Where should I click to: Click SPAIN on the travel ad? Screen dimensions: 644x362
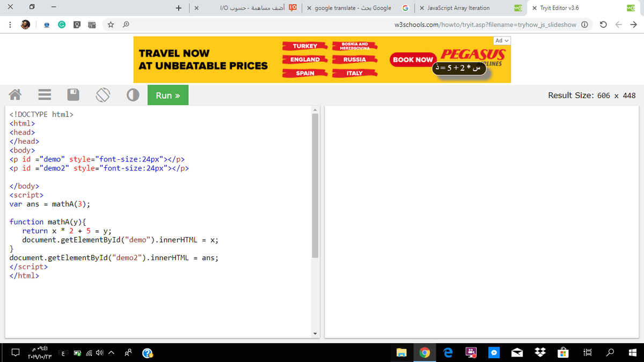pos(305,73)
